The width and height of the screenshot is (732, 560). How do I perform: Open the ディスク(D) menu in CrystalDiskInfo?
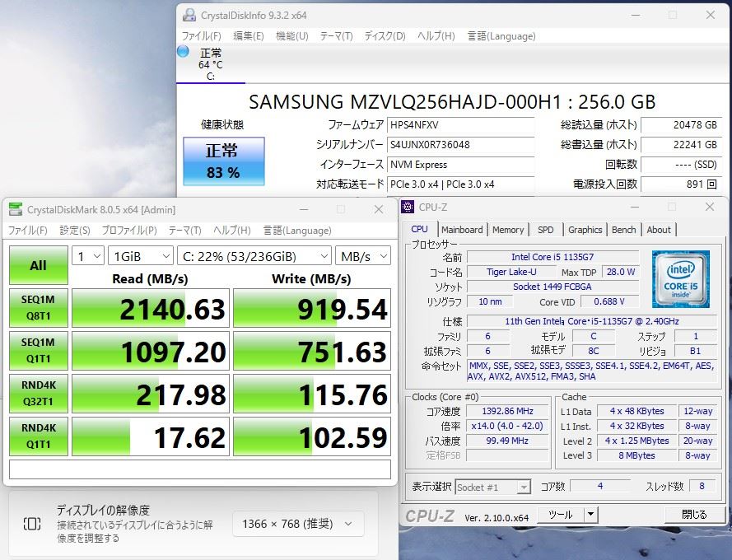click(385, 36)
